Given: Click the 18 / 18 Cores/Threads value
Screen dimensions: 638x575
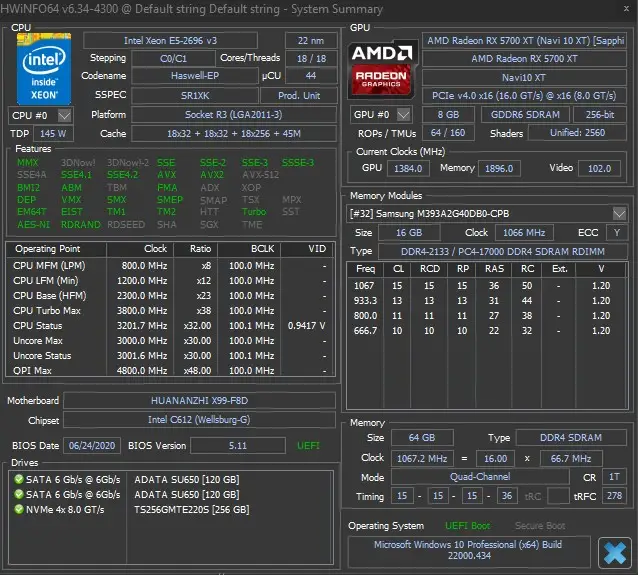Looking at the screenshot, I should (x=311, y=59).
